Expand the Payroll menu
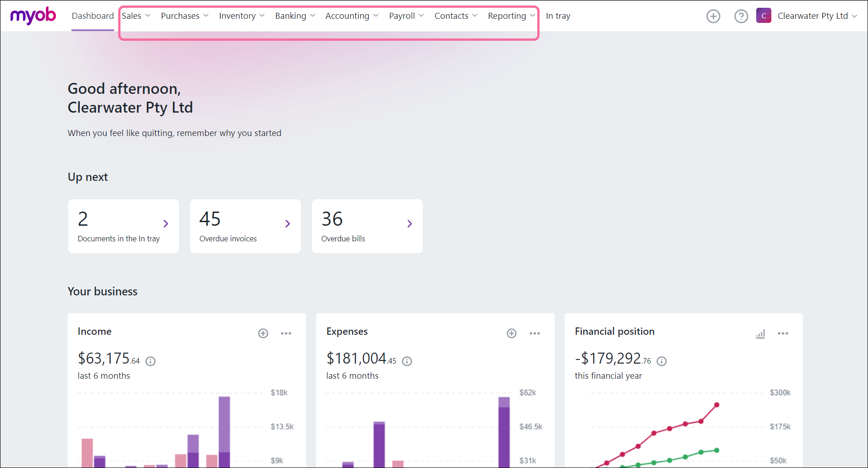The image size is (868, 468). pyautogui.click(x=406, y=16)
